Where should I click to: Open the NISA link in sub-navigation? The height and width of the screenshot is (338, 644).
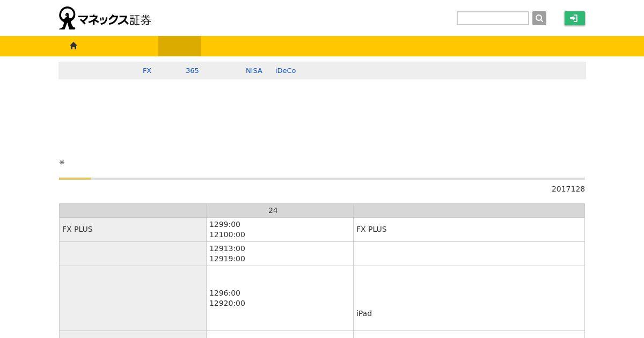point(254,71)
